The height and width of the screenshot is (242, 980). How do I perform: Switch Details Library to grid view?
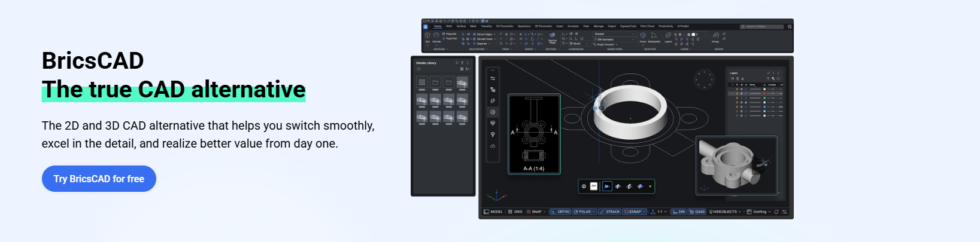point(462,69)
